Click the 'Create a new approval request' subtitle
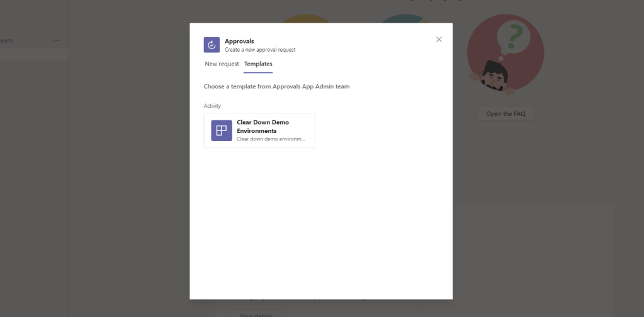 click(260, 49)
